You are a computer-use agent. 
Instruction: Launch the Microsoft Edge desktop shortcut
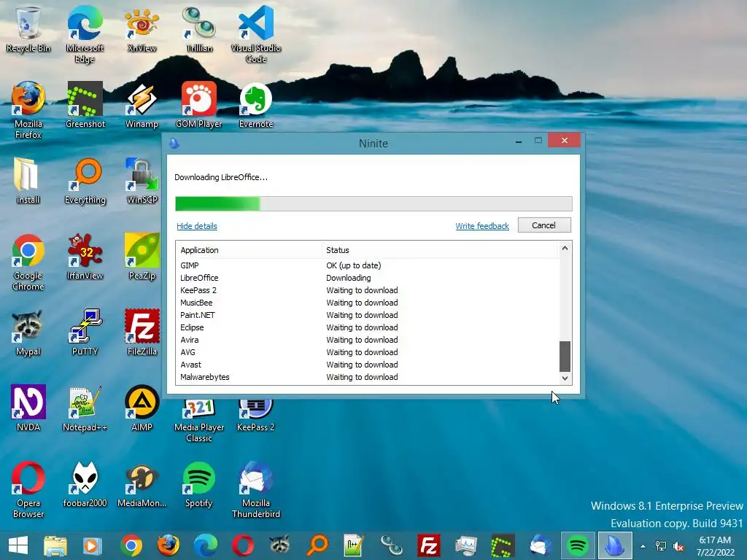point(85,34)
